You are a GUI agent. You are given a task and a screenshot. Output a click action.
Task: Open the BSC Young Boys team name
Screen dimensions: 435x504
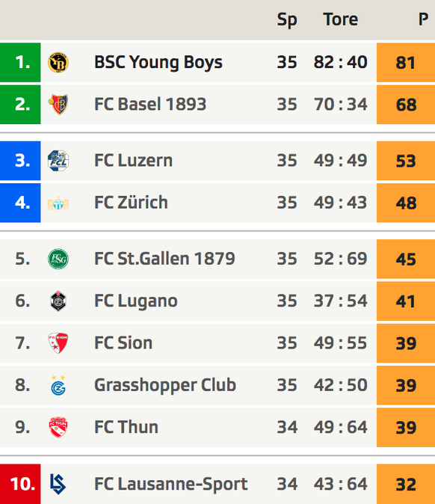coord(158,62)
